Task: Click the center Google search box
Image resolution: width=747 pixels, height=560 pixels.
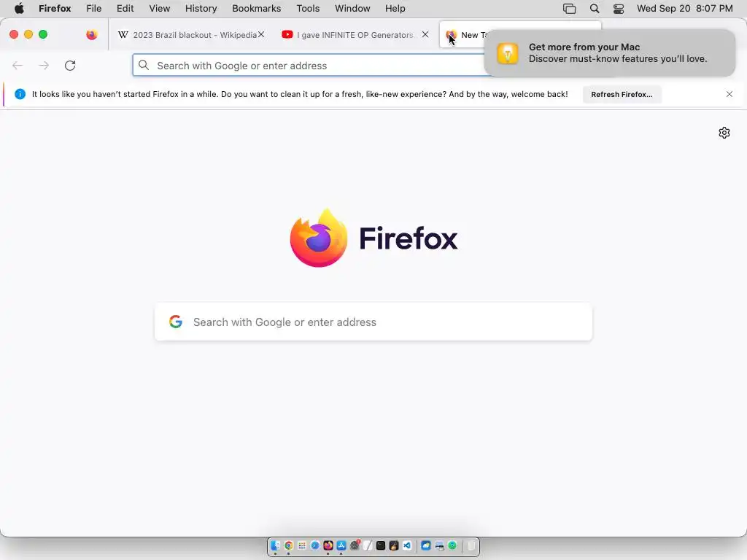Action: click(x=373, y=322)
